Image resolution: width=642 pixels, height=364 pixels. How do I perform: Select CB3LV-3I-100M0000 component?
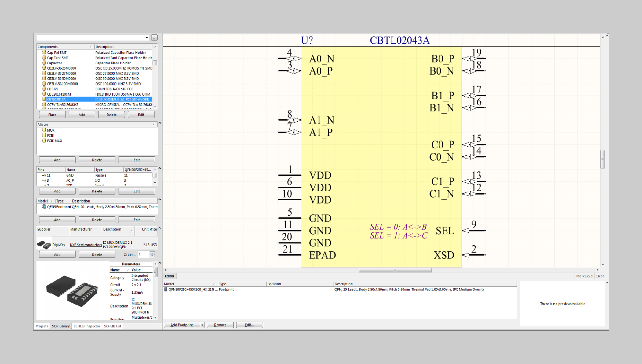point(94,84)
